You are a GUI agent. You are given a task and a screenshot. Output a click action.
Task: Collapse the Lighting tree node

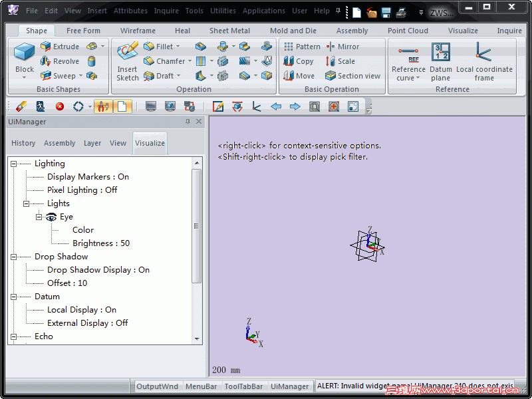13,164
